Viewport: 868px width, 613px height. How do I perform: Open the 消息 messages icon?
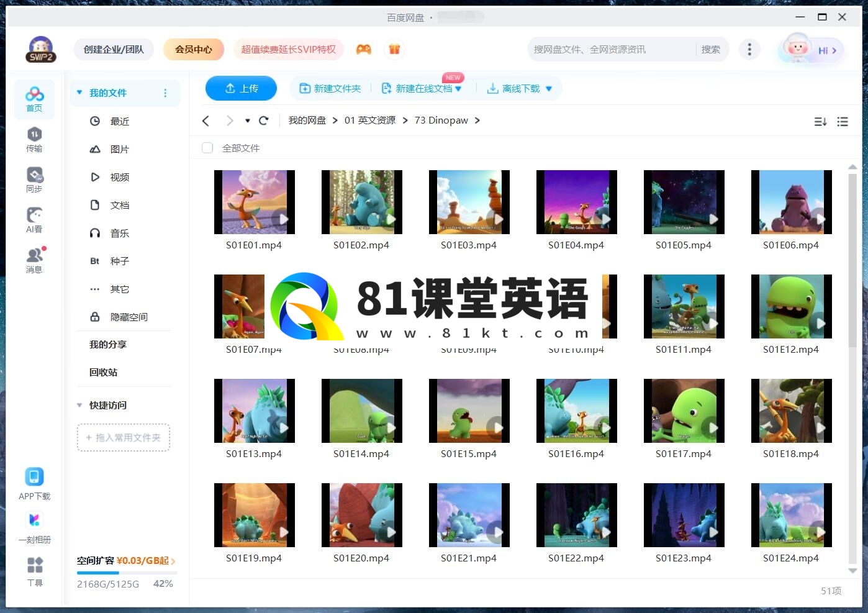click(34, 261)
